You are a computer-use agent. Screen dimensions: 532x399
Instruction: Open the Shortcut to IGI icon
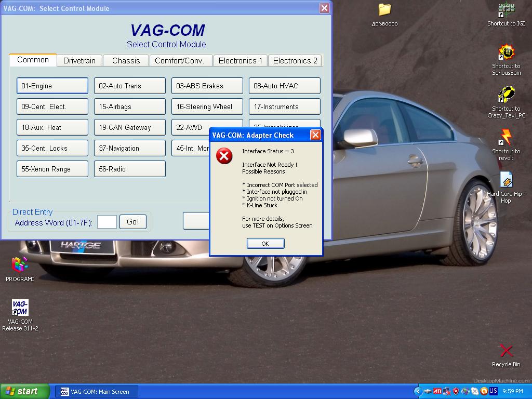pos(506,10)
